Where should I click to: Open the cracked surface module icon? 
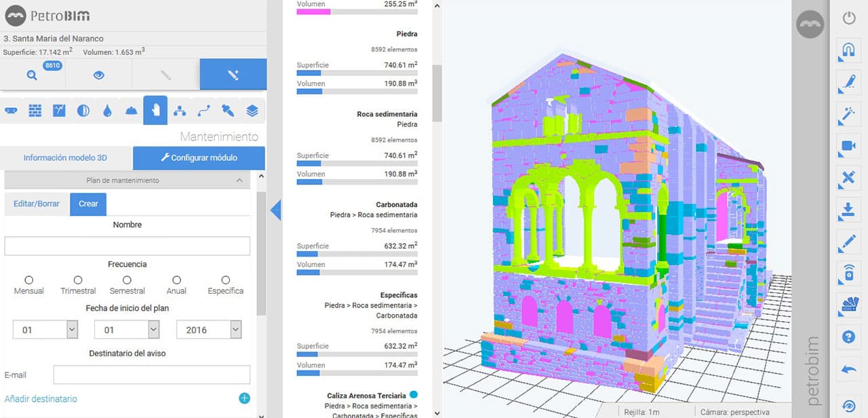[59, 111]
